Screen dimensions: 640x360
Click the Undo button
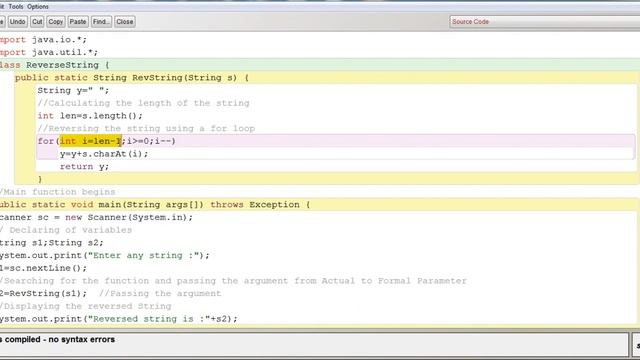tap(17, 22)
